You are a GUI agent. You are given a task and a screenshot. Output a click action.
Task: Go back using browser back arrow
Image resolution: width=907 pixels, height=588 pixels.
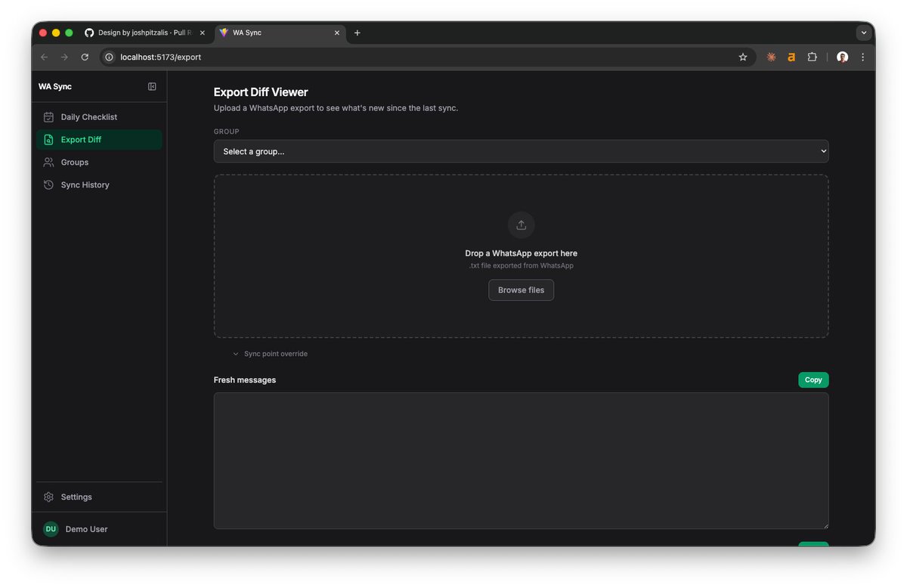(44, 57)
